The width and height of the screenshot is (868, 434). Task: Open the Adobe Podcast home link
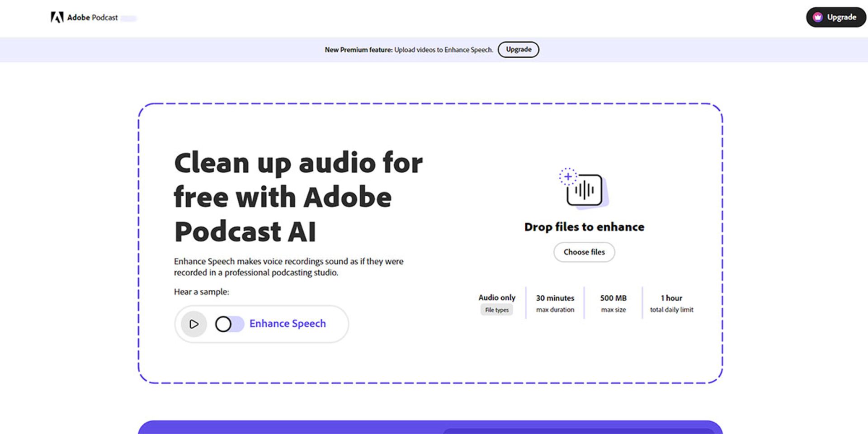(84, 17)
